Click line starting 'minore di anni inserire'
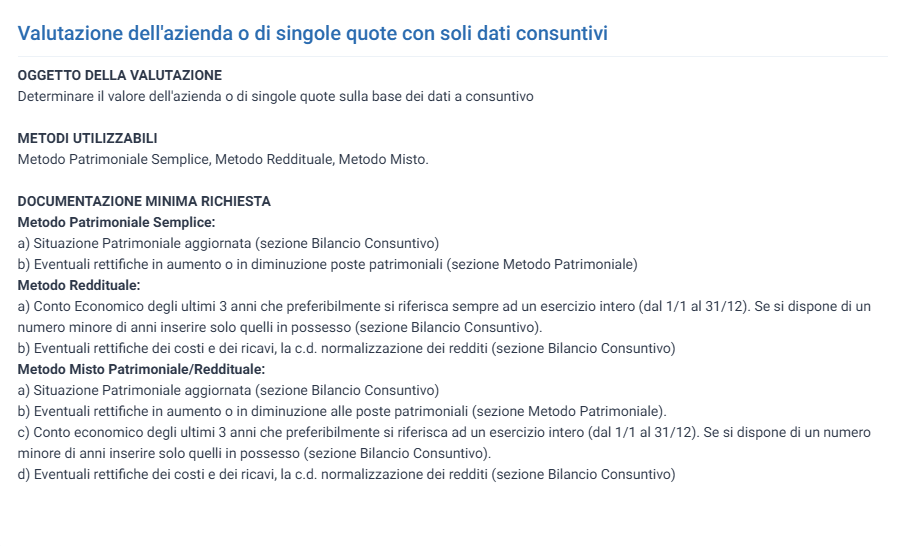 tap(254, 454)
